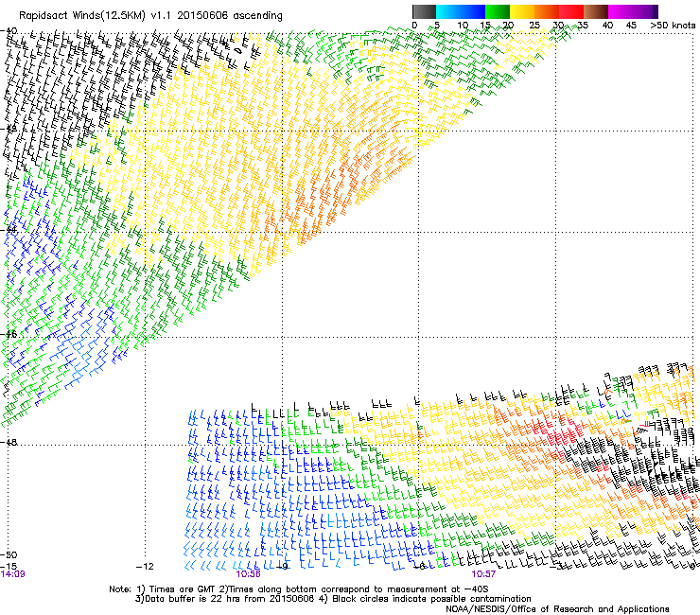Click the purple '10:57' time label
Image resolution: width=700 pixels, height=615 pixels.
coord(483,574)
